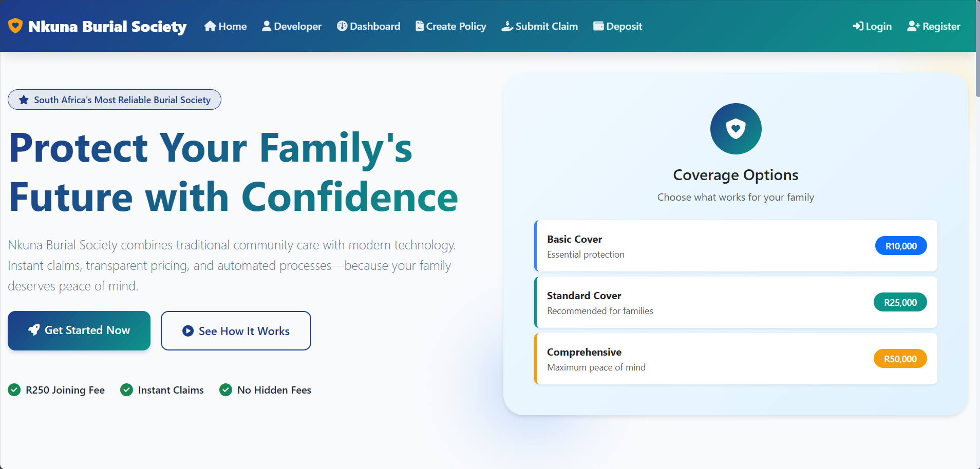
Task: Click the Login link
Action: 872,26
